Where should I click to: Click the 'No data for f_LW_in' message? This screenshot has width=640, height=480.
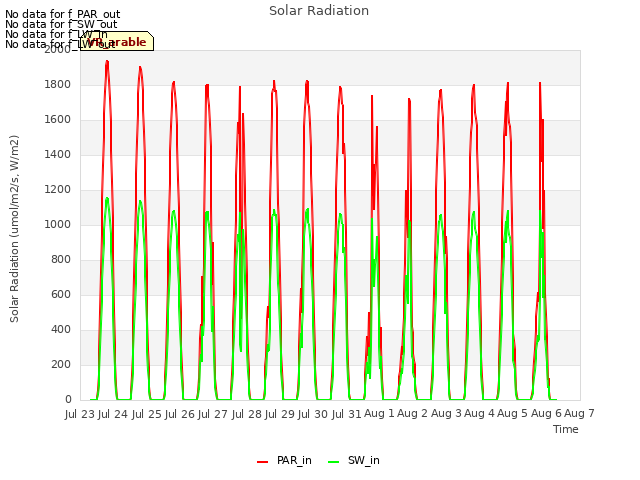56,34
